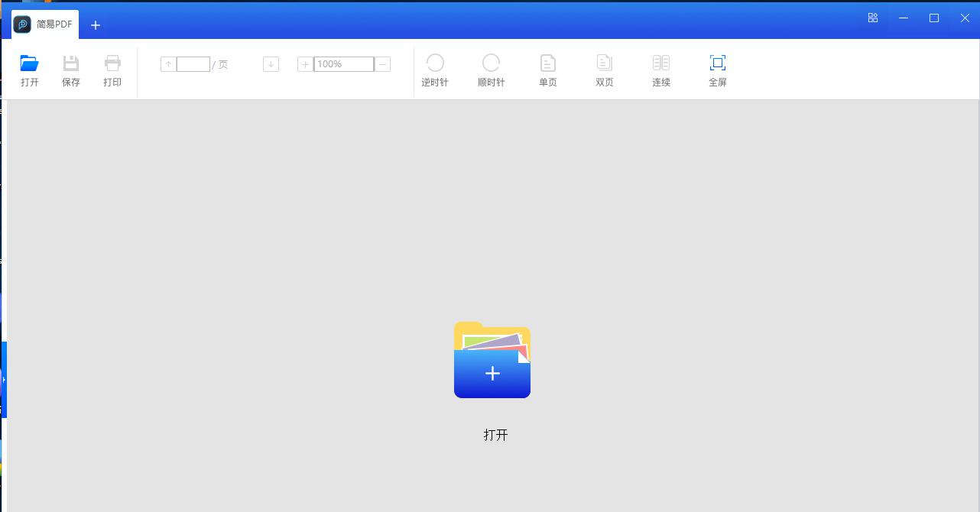Click the page number input box
The image size is (980, 512).
193,63
